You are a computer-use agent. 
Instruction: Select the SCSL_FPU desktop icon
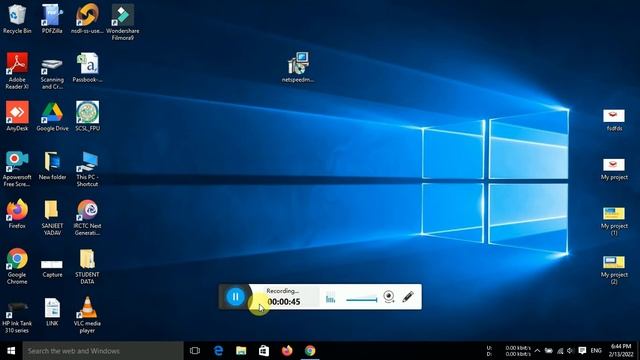[87, 116]
